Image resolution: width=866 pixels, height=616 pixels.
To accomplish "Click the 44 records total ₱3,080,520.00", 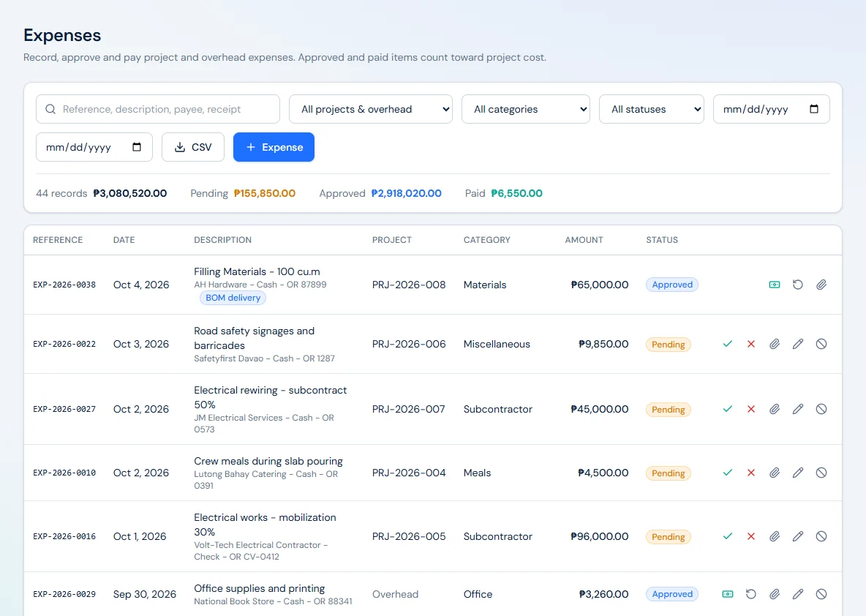I will pos(129,193).
